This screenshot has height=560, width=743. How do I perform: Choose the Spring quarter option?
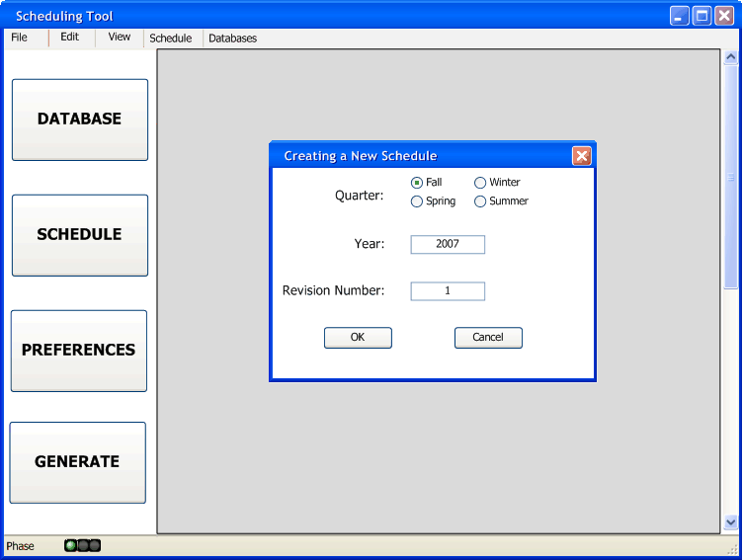click(x=417, y=201)
